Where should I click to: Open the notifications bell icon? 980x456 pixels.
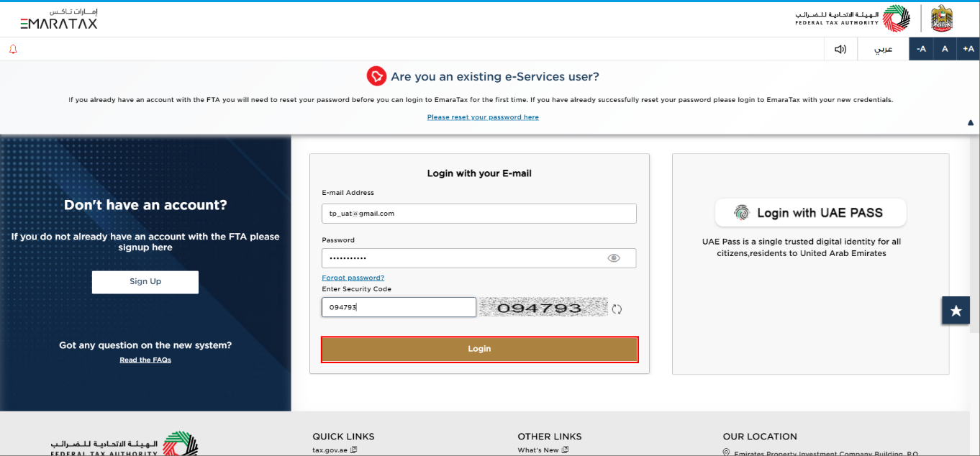coord(13,49)
